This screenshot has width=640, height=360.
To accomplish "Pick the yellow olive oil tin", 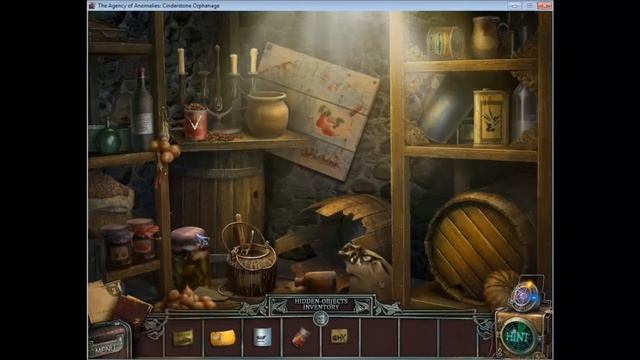I will (491, 118).
